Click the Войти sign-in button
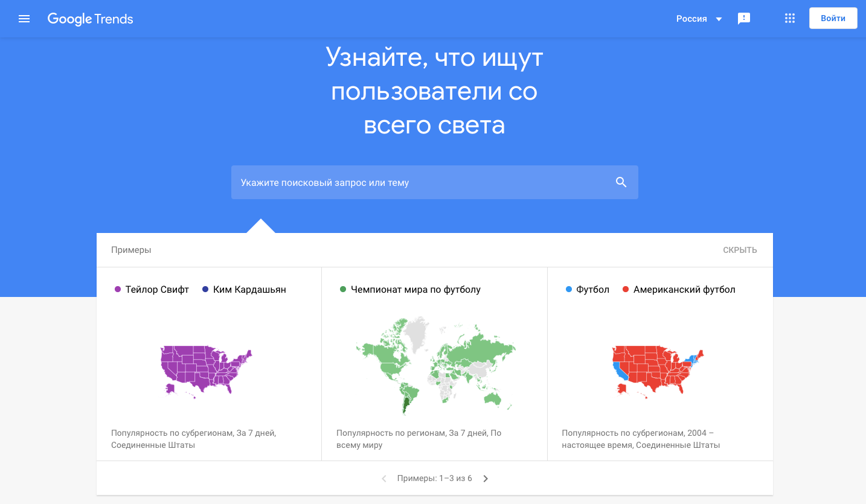 pyautogui.click(x=833, y=18)
